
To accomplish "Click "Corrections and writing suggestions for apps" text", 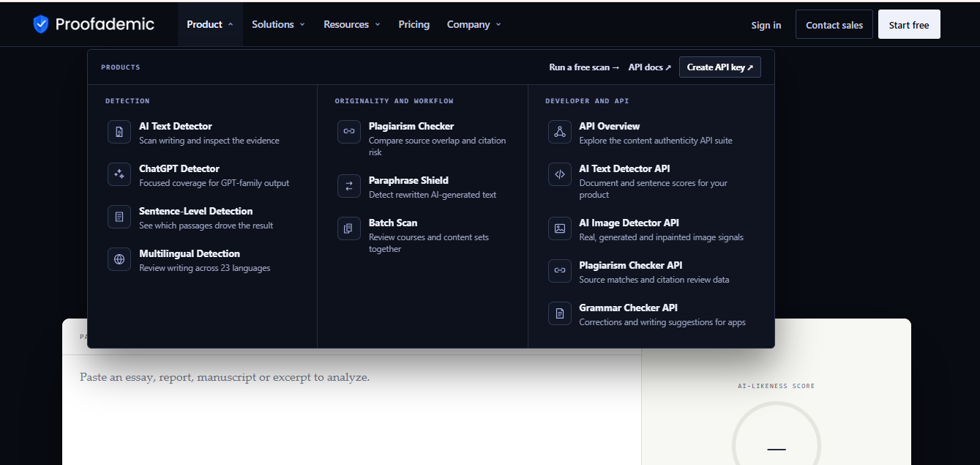I will 662,322.
